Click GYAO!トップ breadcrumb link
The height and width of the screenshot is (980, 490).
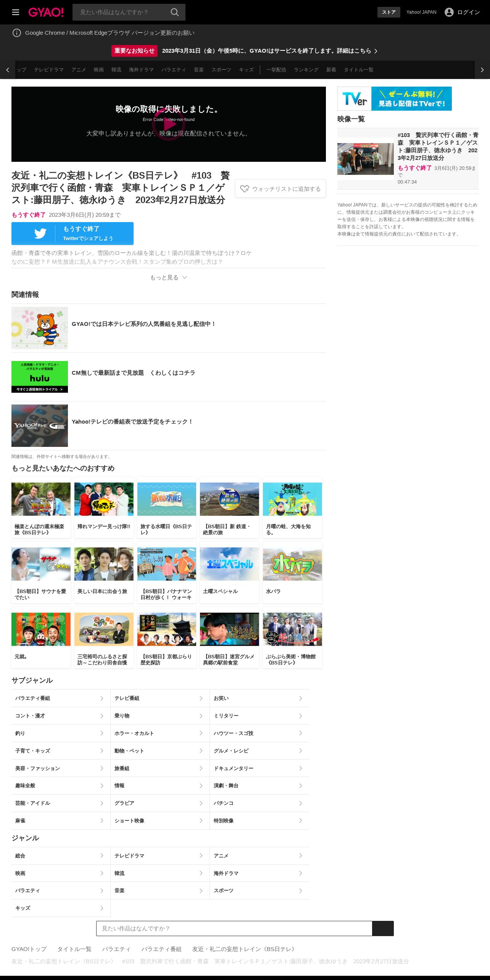coord(29,949)
